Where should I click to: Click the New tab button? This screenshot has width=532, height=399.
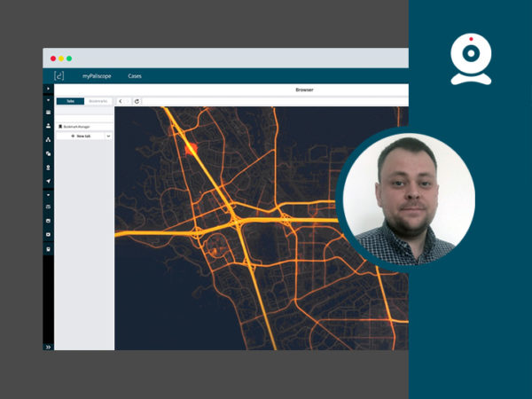pyautogui.click(x=80, y=137)
